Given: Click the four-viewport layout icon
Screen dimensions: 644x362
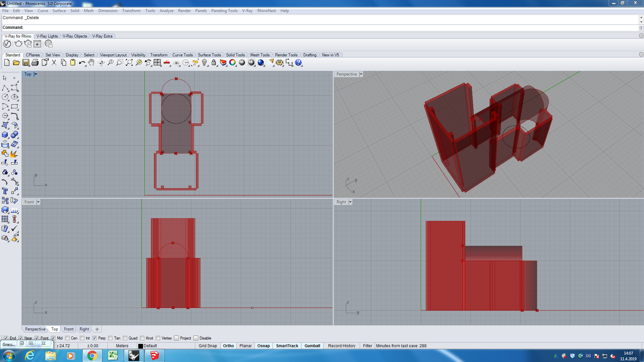Looking at the screenshot, I should (157, 63).
